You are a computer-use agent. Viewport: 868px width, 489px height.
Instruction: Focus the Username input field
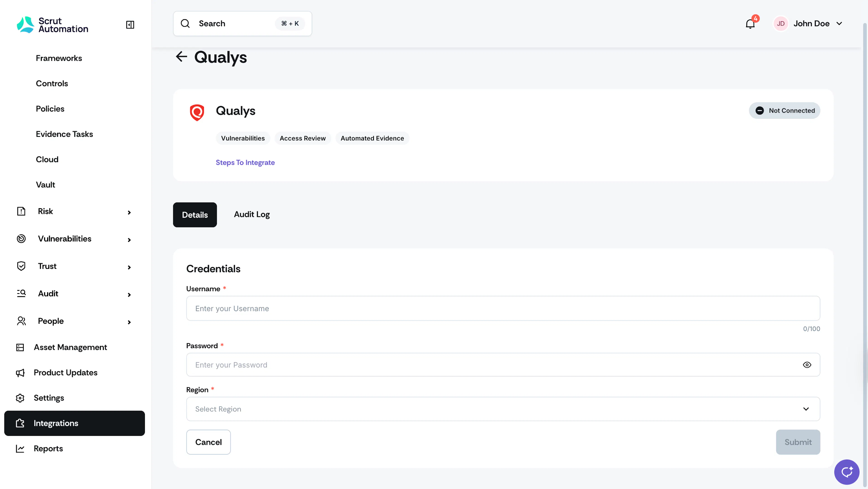click(x=503, y=308)
